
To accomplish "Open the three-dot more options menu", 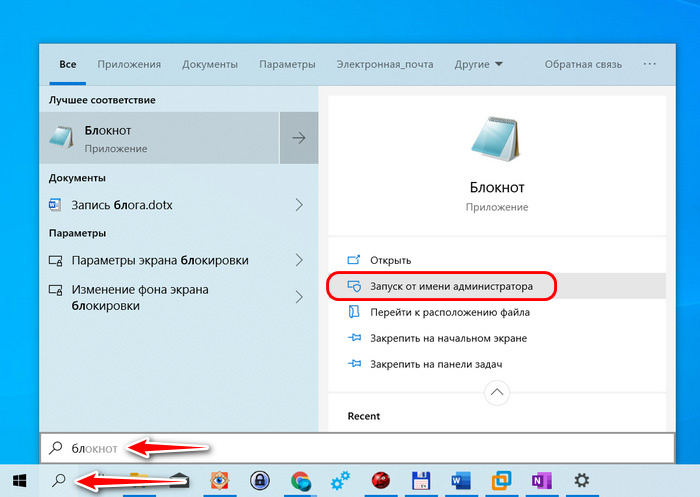I will (650, 64).
